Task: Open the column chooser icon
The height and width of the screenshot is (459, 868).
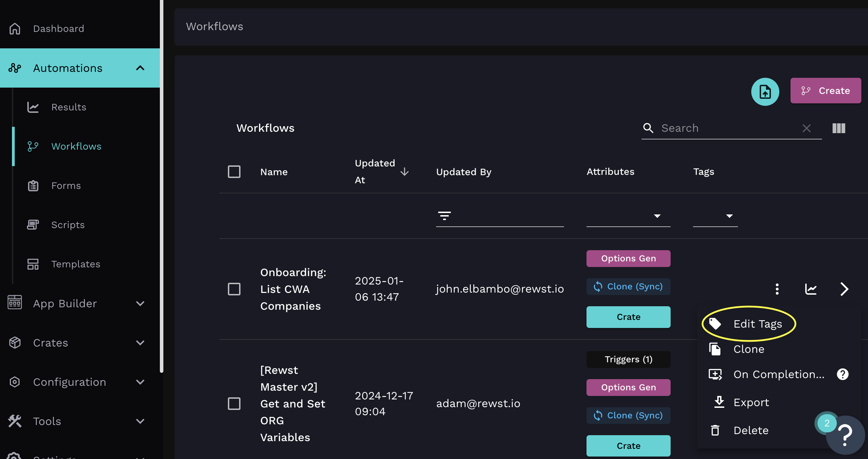Action: click(839, 128)
